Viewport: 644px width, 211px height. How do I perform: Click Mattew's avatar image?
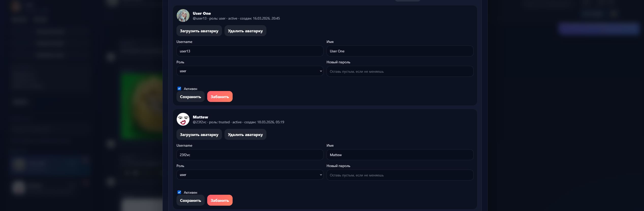(x=183, y=119)
